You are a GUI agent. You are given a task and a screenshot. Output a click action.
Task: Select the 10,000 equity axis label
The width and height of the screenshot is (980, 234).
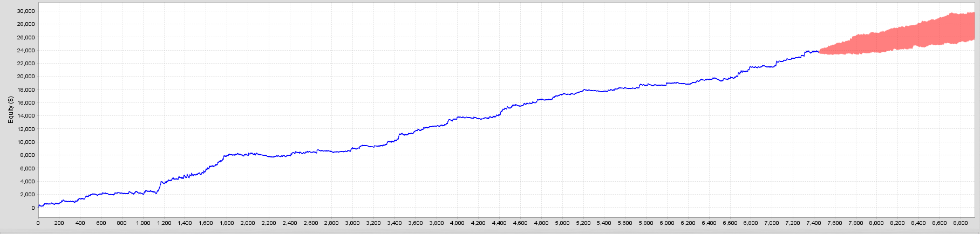(x=26, y=142)
